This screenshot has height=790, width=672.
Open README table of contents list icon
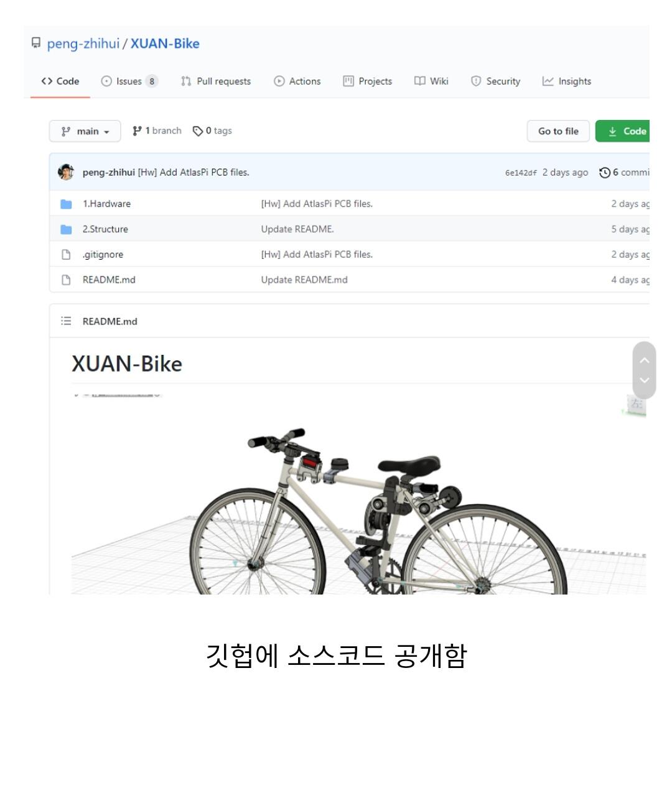tap(66, 321)
